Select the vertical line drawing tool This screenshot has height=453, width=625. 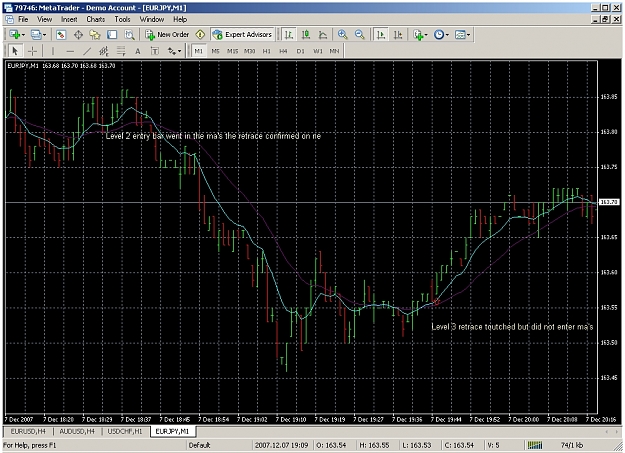pos(53,51)
